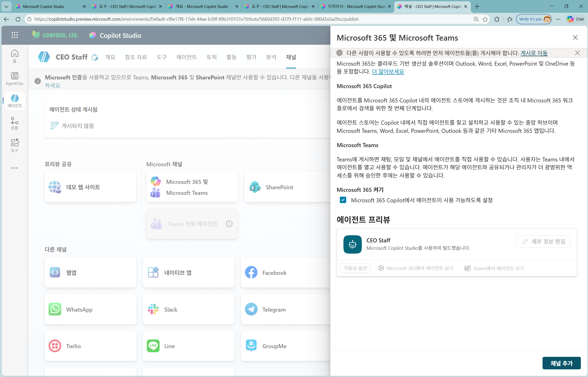Viewport: 588px width, 377px height.
Task: Click the agent edit icon beside CEO Staff
Action: coord(95,57)
